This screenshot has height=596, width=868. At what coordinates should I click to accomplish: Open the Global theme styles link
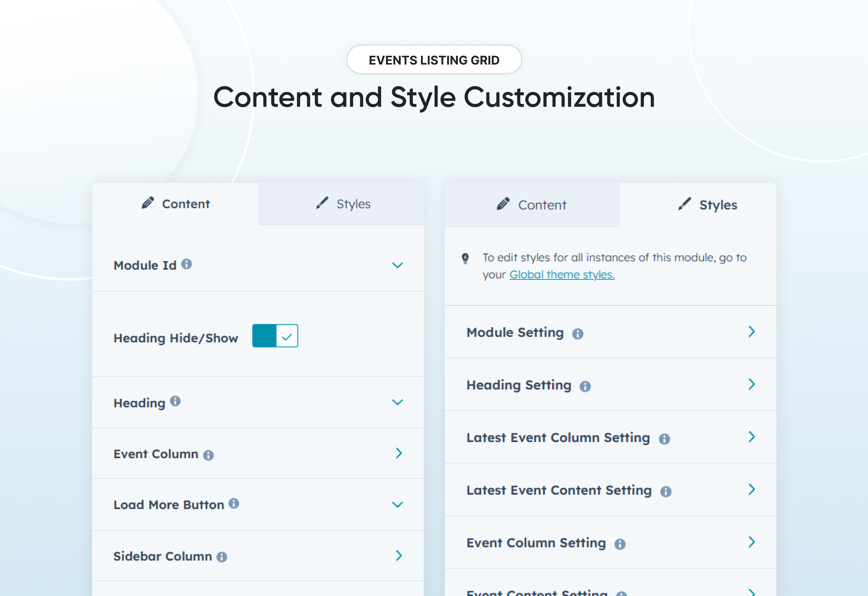tap(562, 275)
